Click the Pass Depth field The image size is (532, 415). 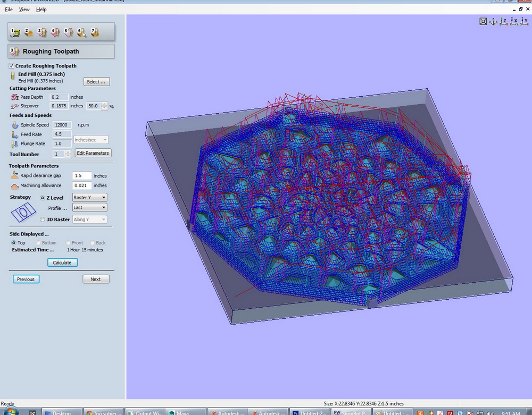59,97
